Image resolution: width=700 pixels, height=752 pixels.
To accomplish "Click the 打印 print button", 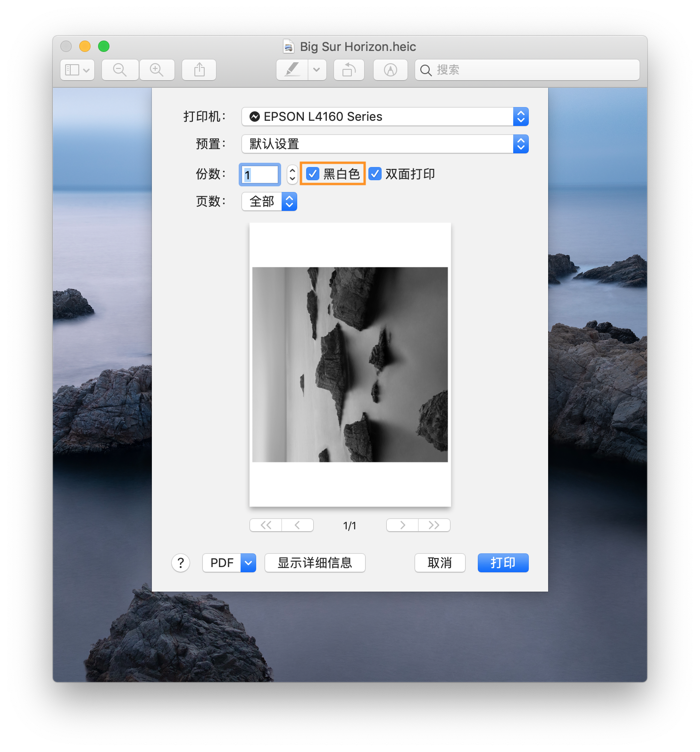I will pyautogui.click(x=503, y=563).
